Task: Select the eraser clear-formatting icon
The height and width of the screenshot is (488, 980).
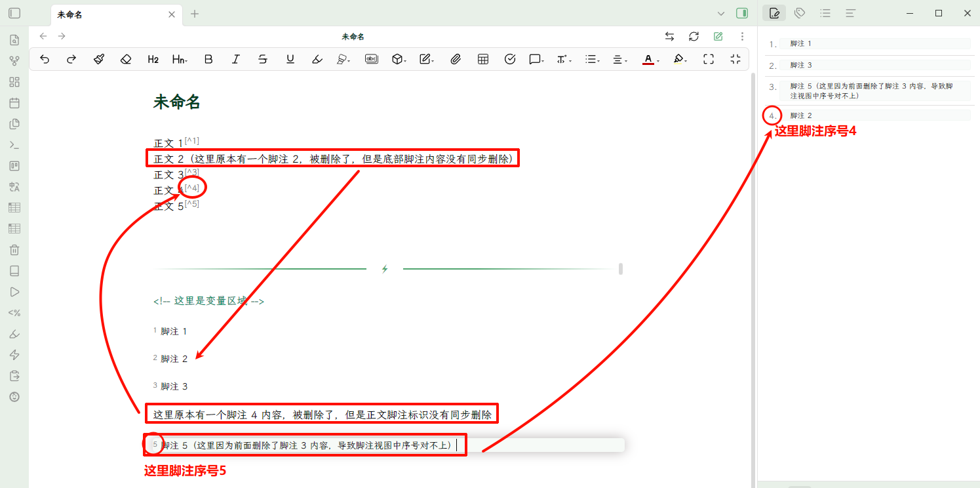Action: pos(126,59)
